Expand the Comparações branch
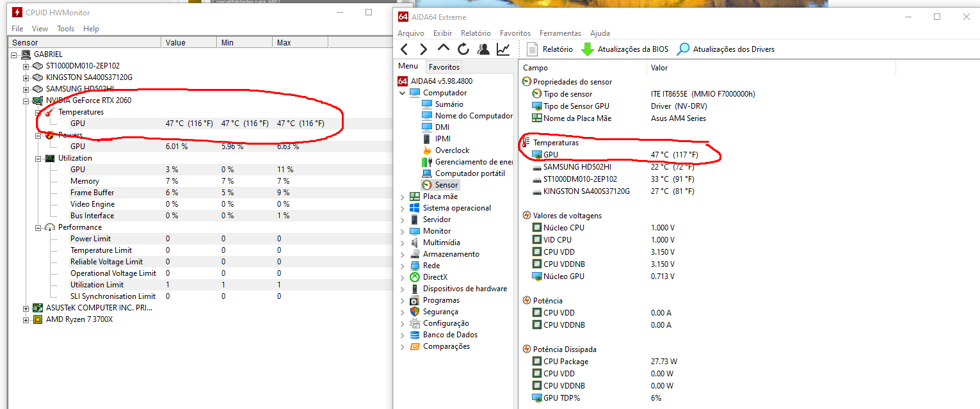 click(x=403, y=346)
